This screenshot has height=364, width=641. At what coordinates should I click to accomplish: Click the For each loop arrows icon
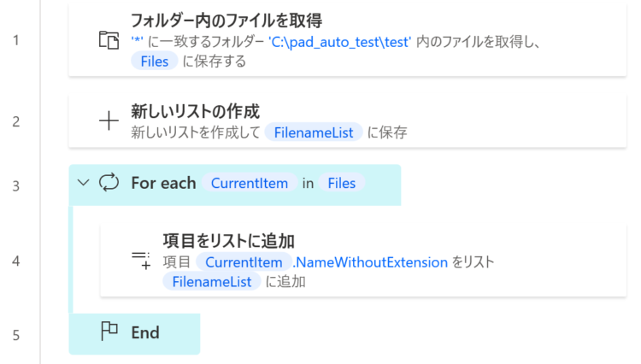point(109,183)
